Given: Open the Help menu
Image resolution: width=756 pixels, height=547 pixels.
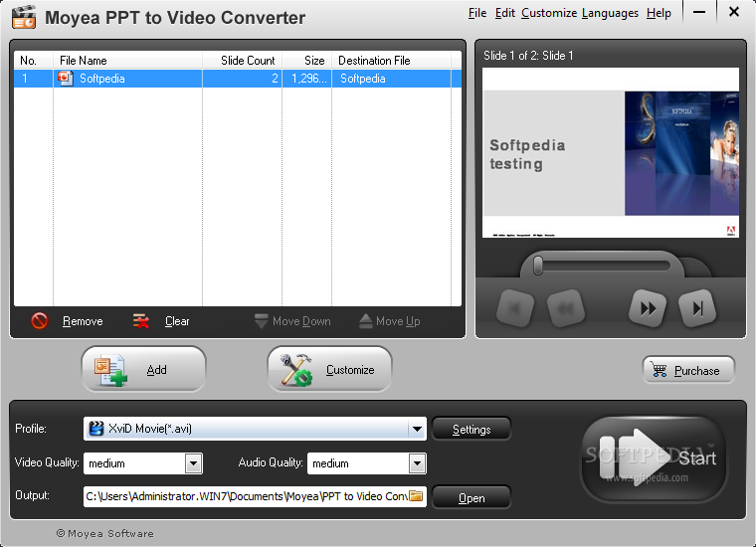Looking at the screenshot, I should (659, 13).
